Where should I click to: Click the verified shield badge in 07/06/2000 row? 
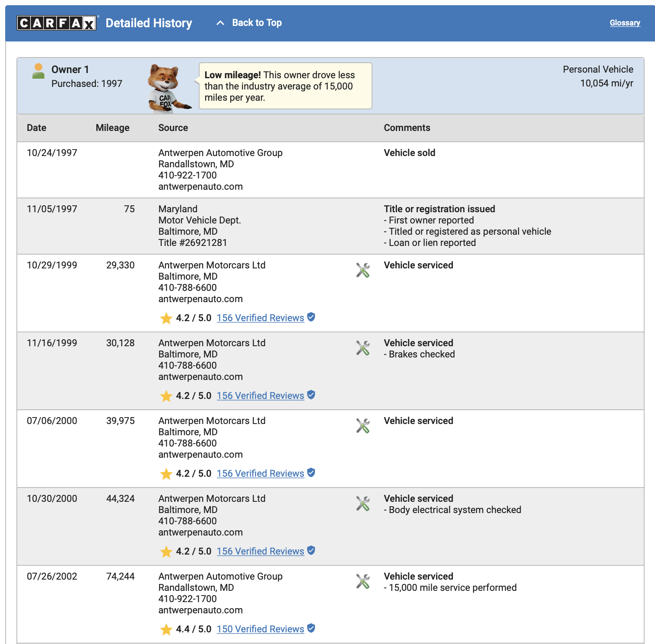click(x=311, y=473)
